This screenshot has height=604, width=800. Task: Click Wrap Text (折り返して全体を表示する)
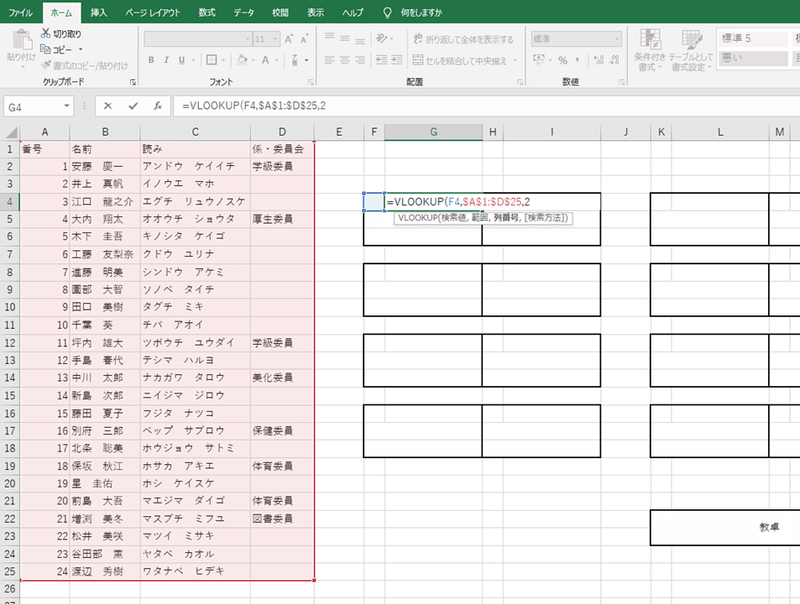click(463, 39)
